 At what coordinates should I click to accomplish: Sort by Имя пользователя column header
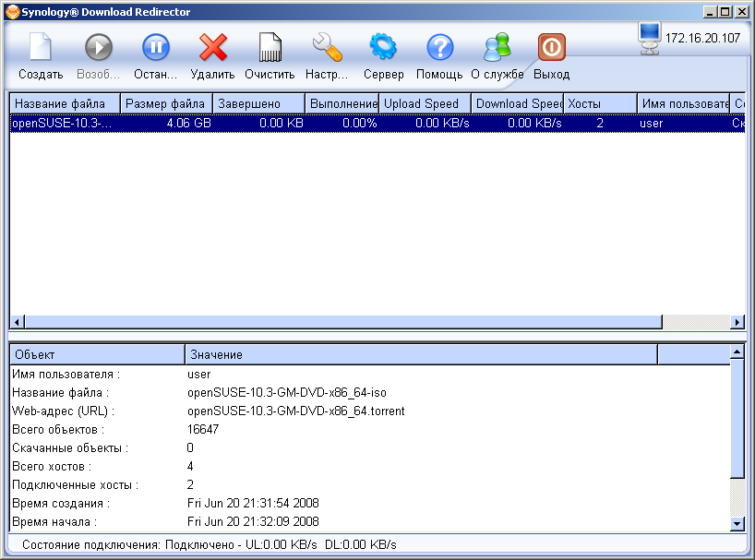point(684,103)
